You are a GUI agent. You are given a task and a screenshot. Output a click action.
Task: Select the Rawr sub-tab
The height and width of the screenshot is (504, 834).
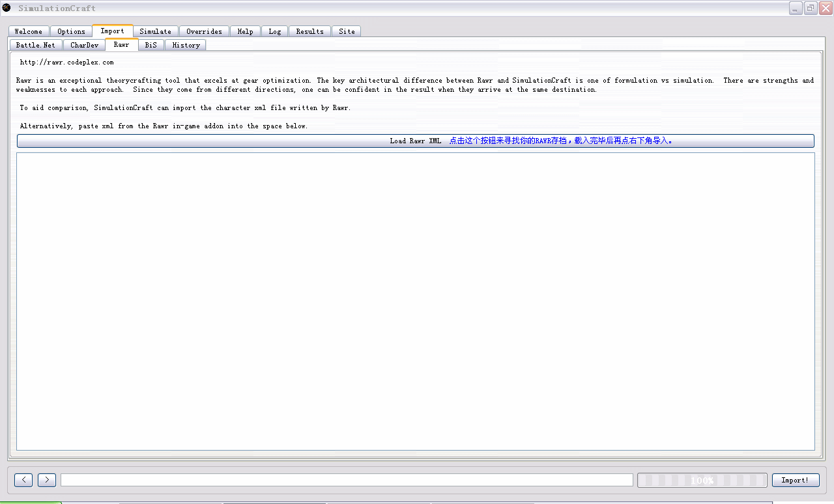pyautogui.click(x=122, y=44)
